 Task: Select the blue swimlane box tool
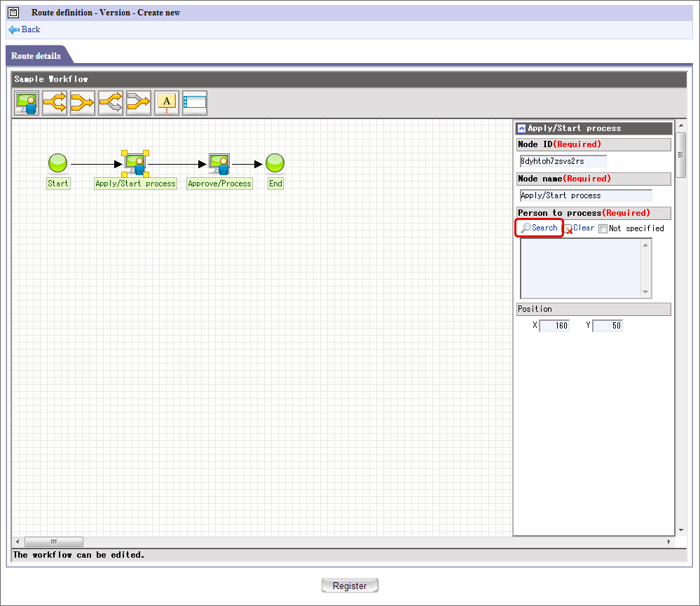tap(195, 103)
